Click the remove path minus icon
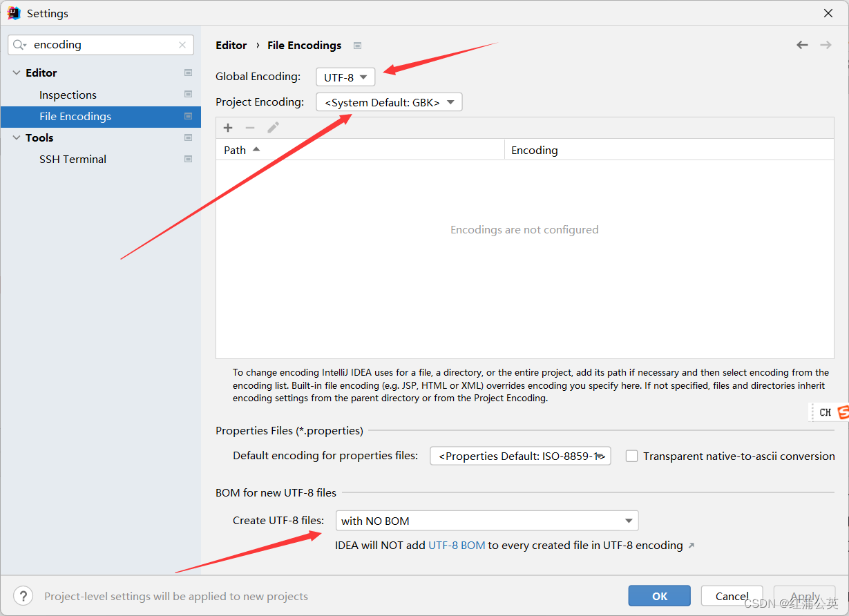This screenshot has width=849, height=616. (250, 128)
